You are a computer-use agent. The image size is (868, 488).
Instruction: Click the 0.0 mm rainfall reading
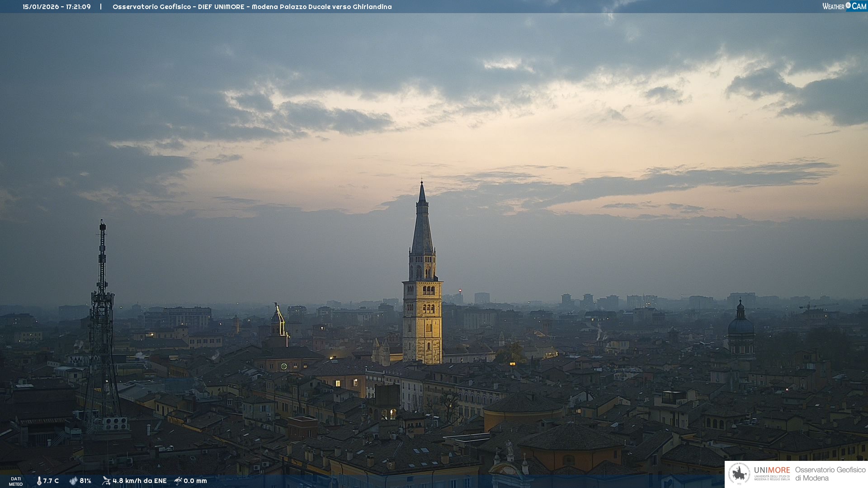tap(195, 481)
